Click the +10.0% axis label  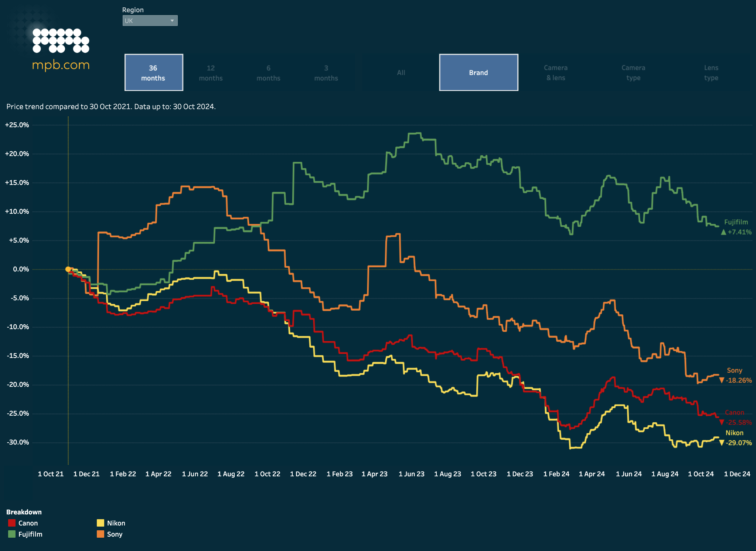(x=17, y=212)
